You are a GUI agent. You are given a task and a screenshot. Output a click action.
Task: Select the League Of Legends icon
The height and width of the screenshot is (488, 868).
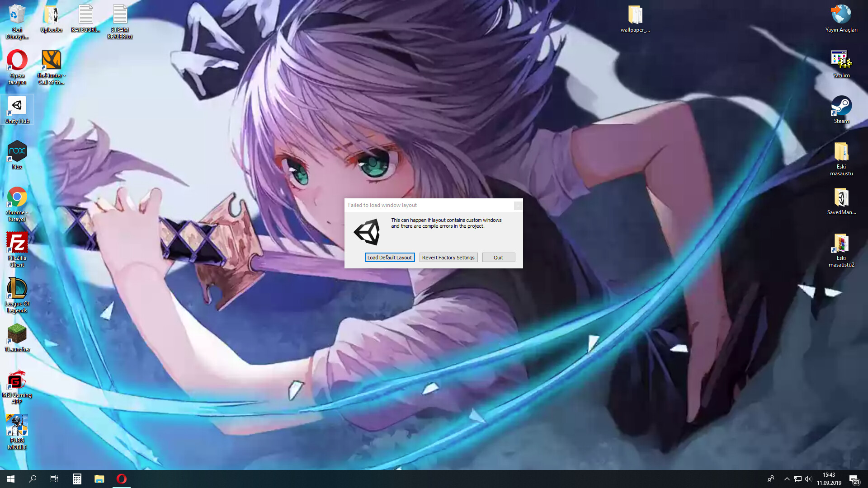(x=17, y=294)
